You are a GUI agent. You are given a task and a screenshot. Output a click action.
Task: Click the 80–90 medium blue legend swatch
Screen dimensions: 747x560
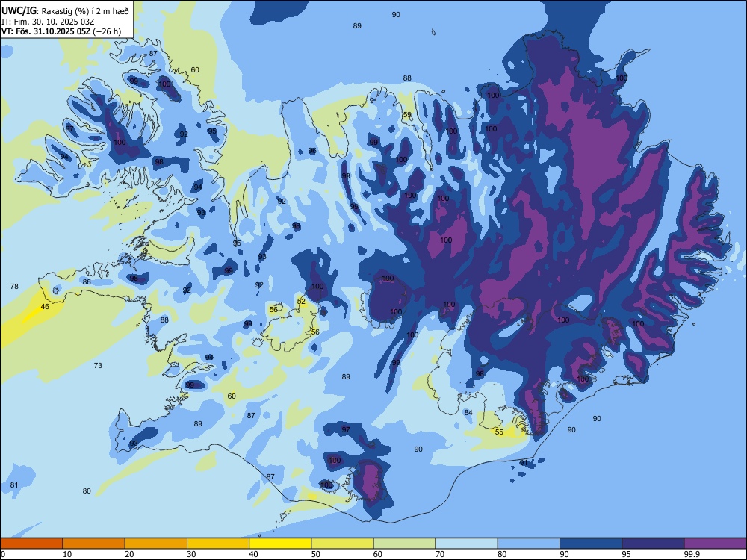click(529, 544)
